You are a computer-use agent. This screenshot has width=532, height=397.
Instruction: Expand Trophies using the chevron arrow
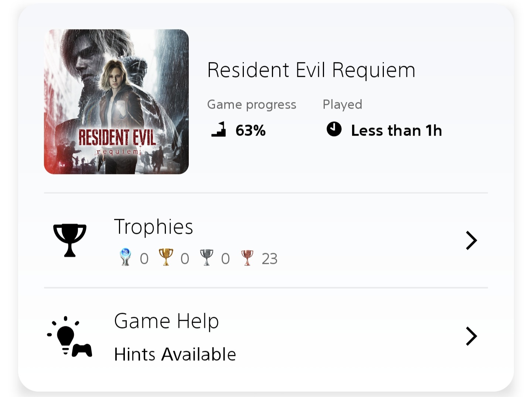[471, 241]
